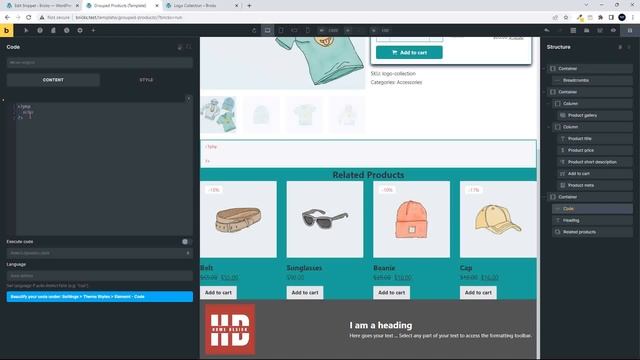Click the 'I am a heading' text
Viewport: 640px width, 360px height.
pos(381,325)
